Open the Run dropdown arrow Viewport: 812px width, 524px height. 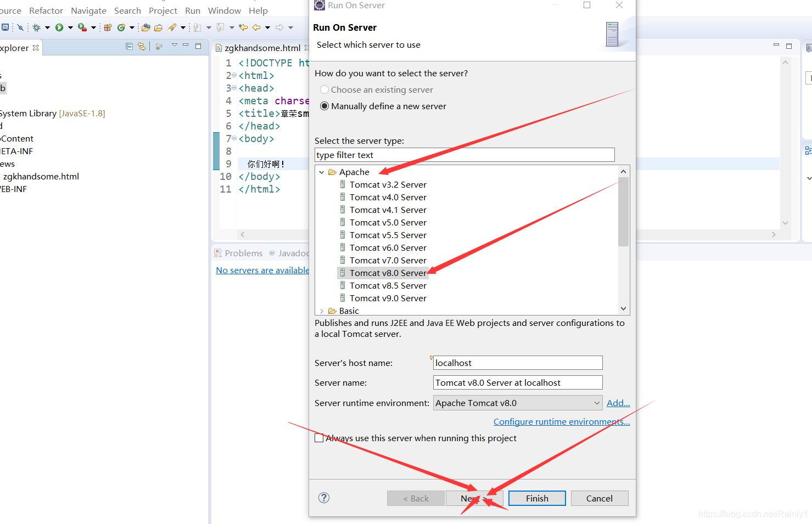click(70, 27)
